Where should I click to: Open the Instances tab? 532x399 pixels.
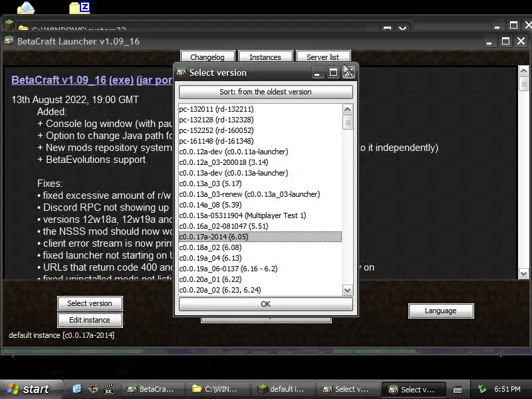265,57
